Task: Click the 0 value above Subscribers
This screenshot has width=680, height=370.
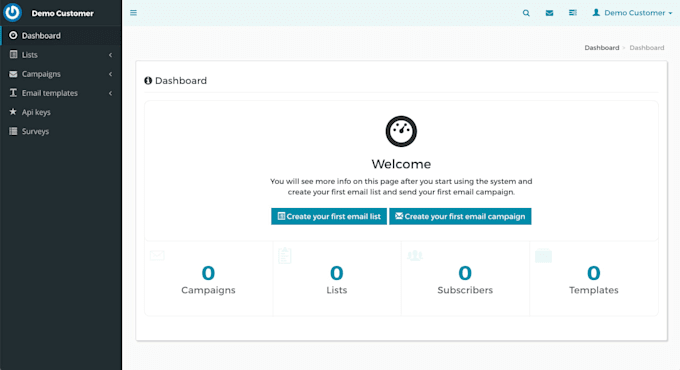Action: tap(465, 273)
